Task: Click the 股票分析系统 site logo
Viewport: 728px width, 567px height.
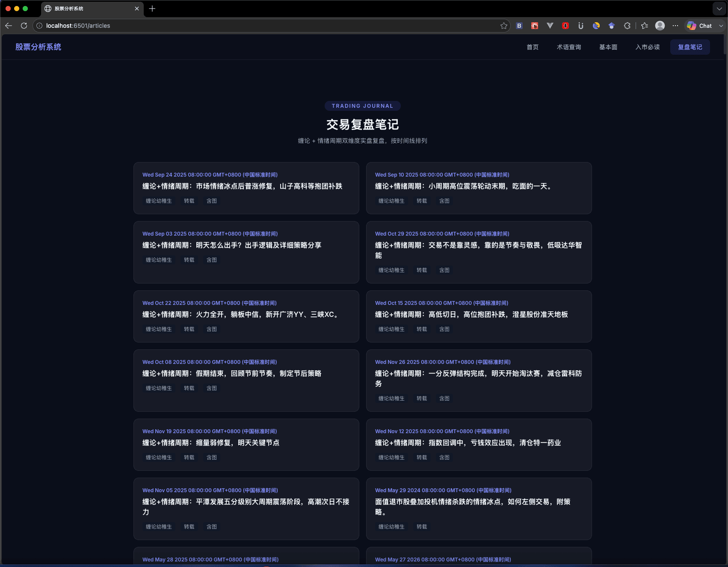Action: pos(38,47)
